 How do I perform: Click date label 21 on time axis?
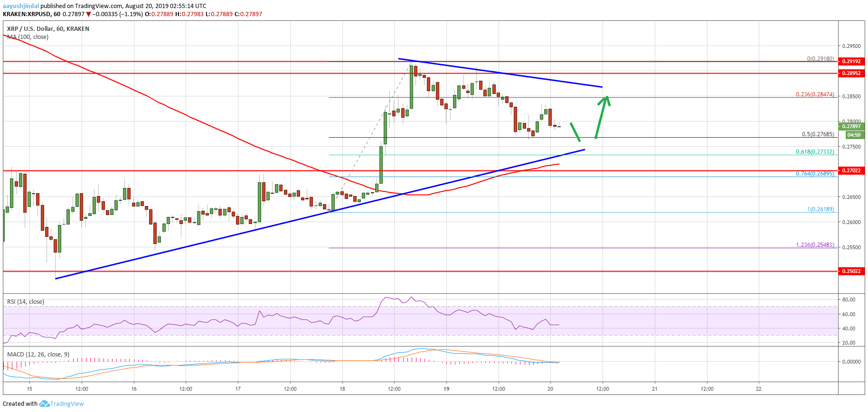click(655, 389)
